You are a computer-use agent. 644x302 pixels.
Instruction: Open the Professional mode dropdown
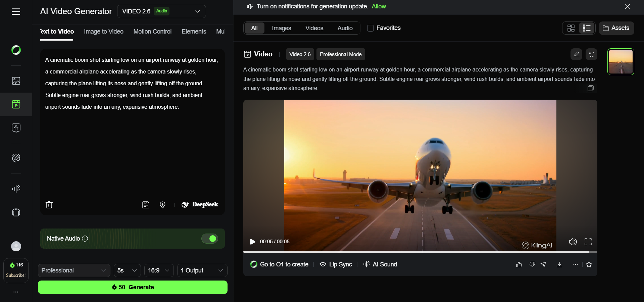(74, 270)
